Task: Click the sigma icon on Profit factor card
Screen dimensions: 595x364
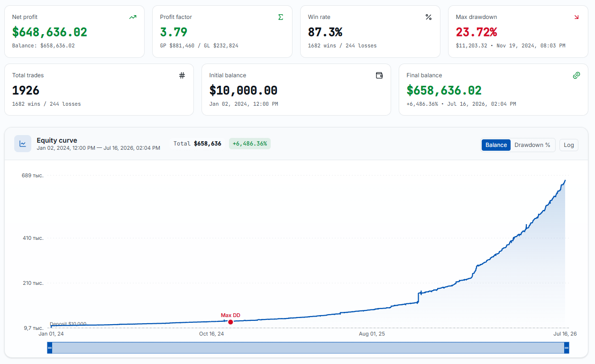Action: [x=281, y=17]
